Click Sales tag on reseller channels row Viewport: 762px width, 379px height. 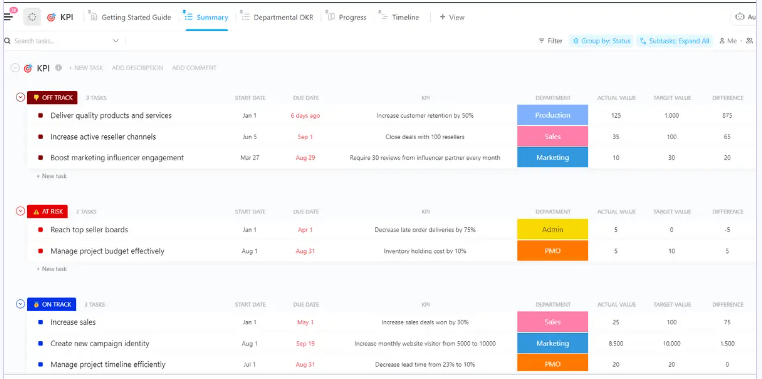(x=553, y=137)
